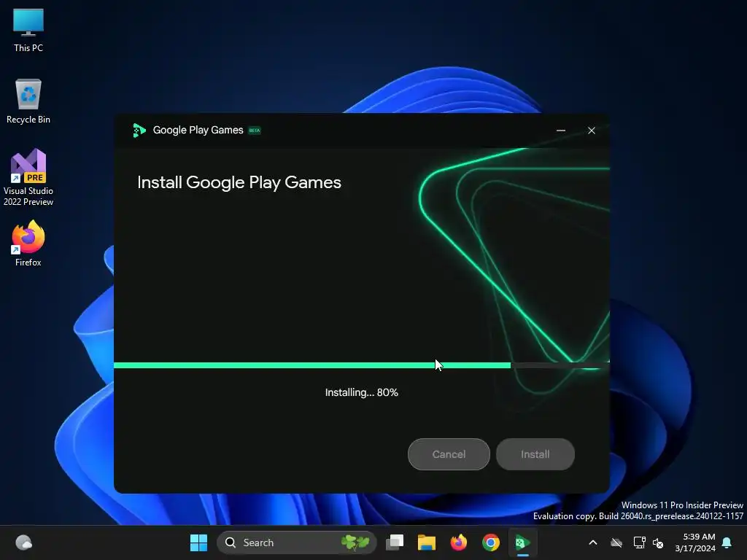Click the taskbar Search box
747x560 pixels.
click(296, 542)
